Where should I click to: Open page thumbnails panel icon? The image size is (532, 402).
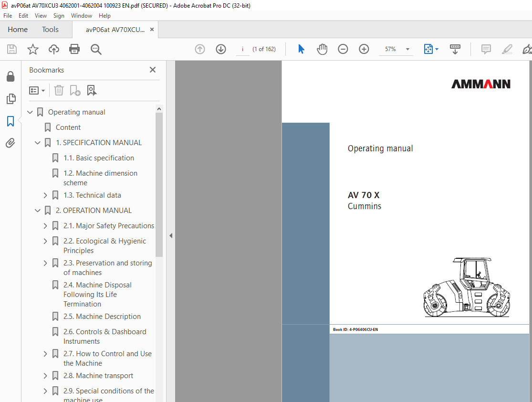pos(11,99)
